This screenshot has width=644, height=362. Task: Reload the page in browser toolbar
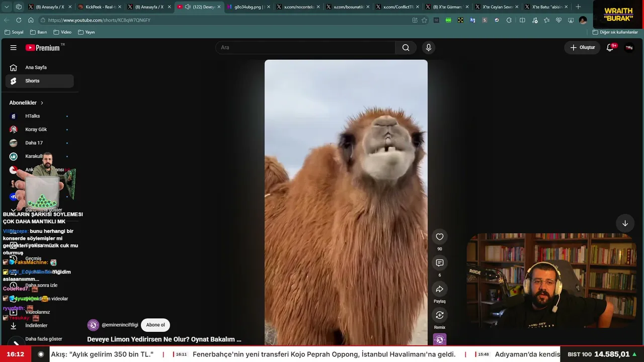point(19,20)
